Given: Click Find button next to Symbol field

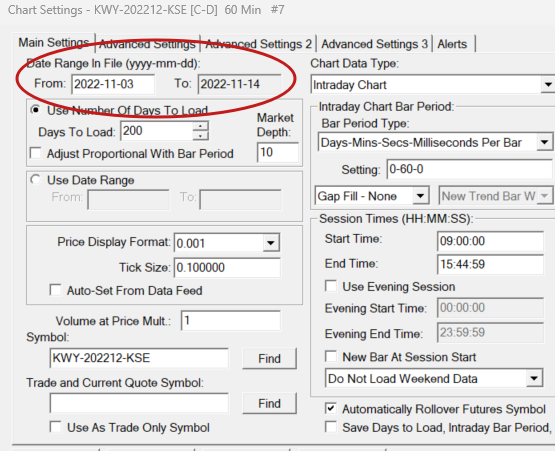Looking at the screenshot, I should click(269, 358).
